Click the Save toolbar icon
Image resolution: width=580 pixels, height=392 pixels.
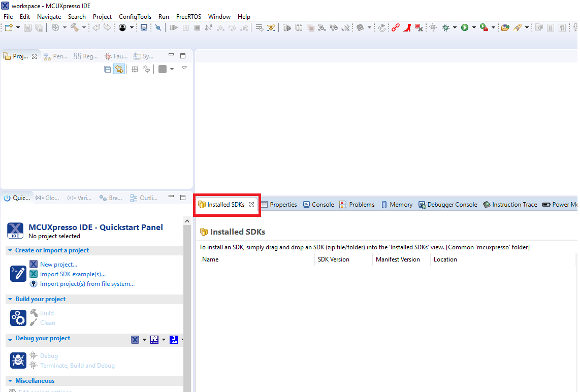tap(28, 27)
